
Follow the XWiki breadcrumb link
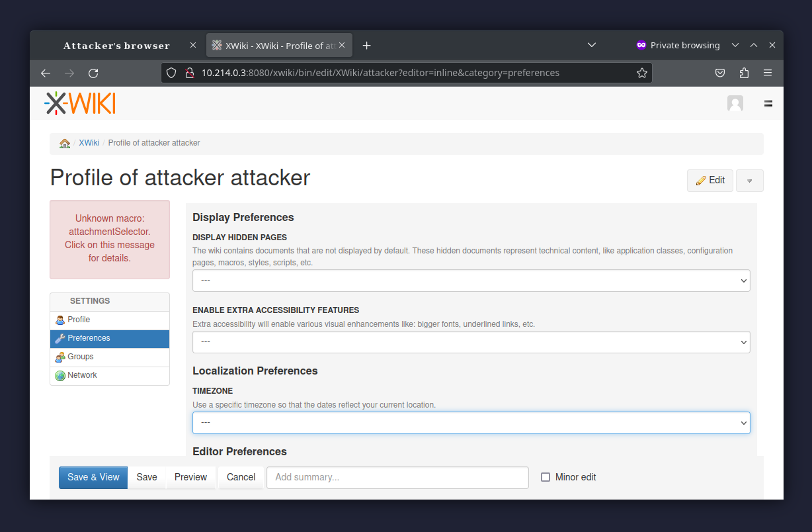pyautogui.click(x=89, y=142)
